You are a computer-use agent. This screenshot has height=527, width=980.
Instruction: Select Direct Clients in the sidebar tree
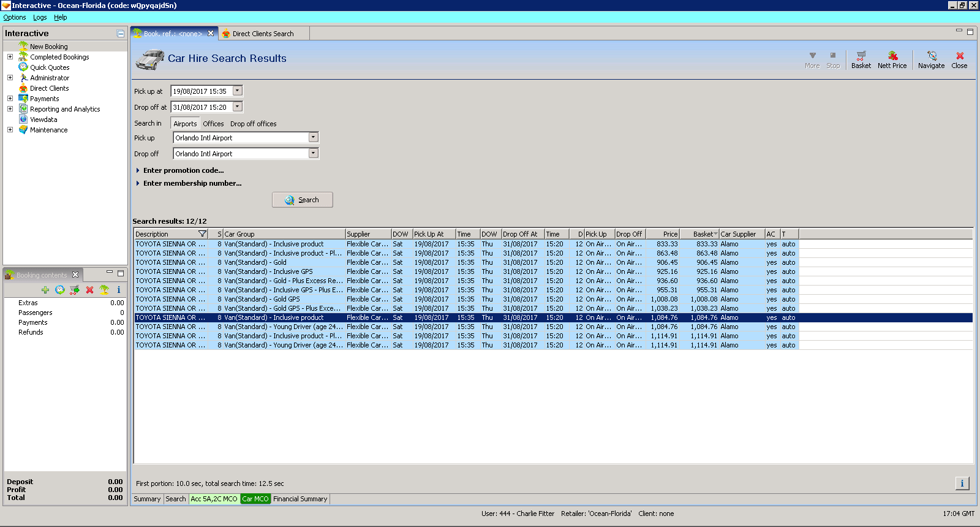point(50,88)
